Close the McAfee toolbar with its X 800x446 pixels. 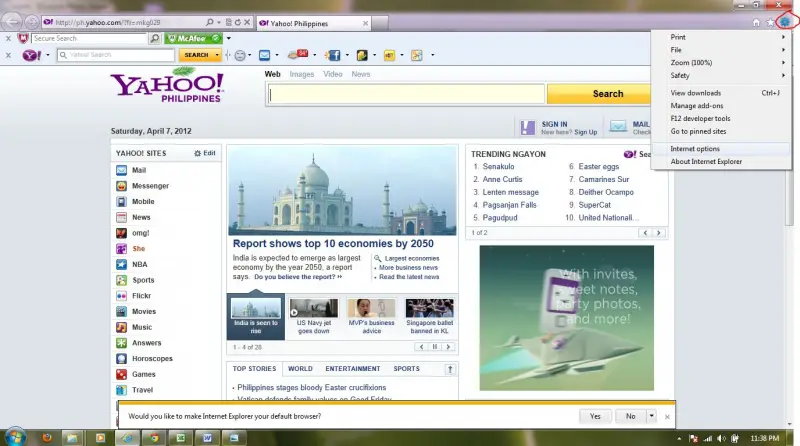8,38
